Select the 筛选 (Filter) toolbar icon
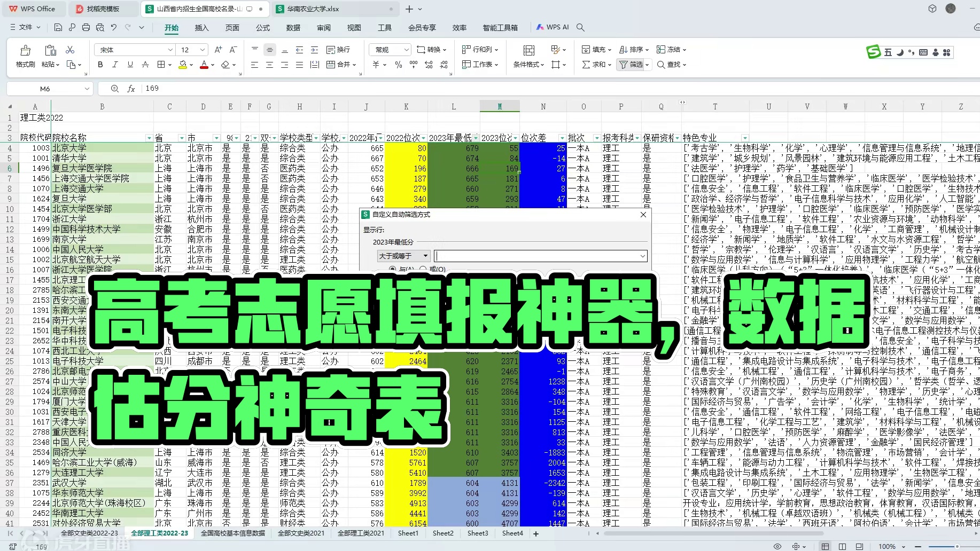 point(631,65)
